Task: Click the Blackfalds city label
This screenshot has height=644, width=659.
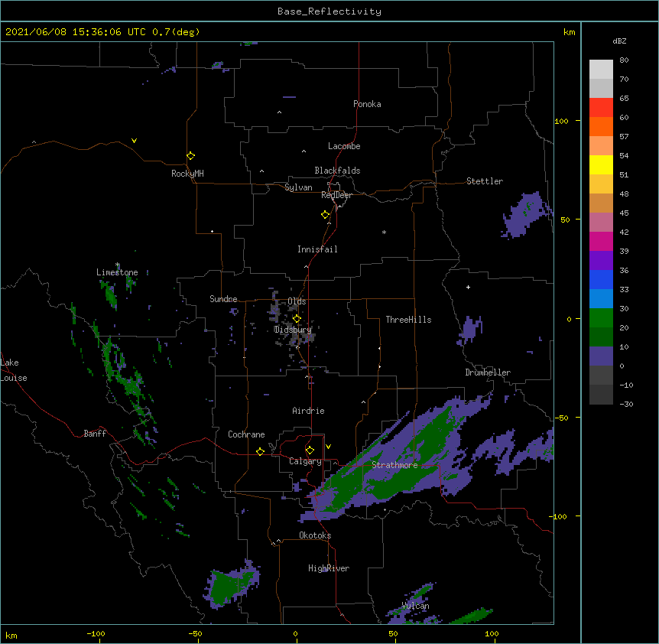Action: pos(337,171)
